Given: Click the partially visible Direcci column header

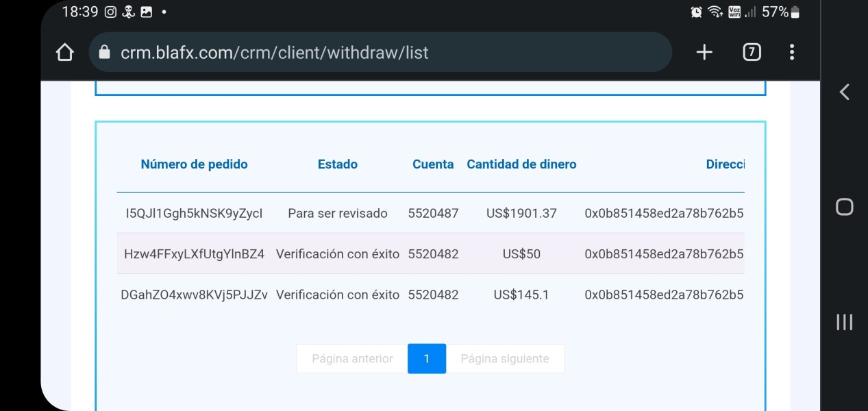Looking at the screenshot, I should 725,164.
